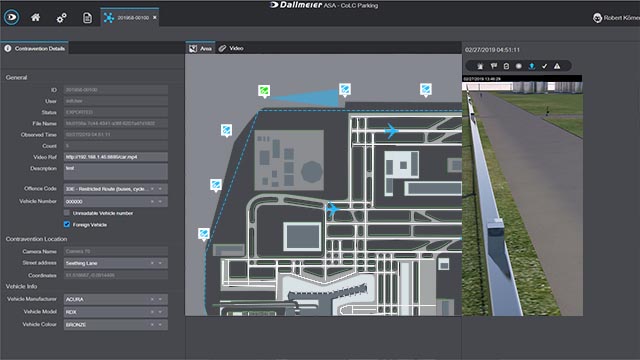Select the camera marker with blue view cone
Screen dimensions: 640x360
345,90
